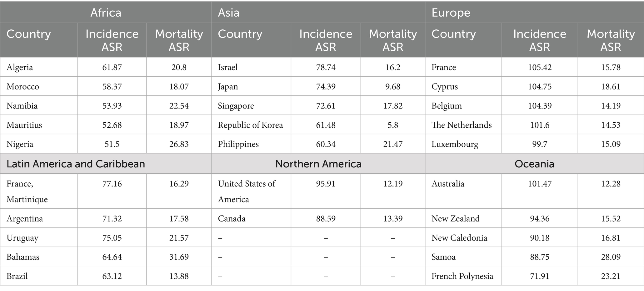Click the Europe region header

pyautogui.click(x=451, y=13)
